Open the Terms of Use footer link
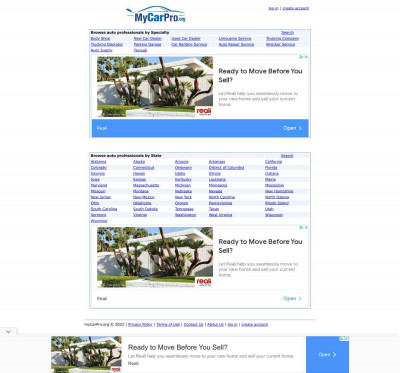The height and width of the screenshot is (373, 400). click(168, 325)
